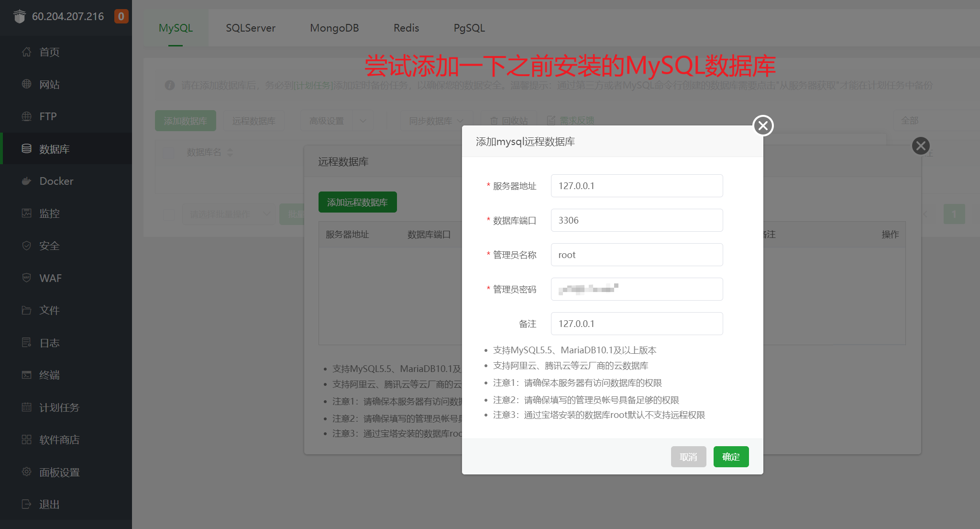The image size is (980, 529).
Task: Click the 服务器地址 input field
Action: (637, 186)
